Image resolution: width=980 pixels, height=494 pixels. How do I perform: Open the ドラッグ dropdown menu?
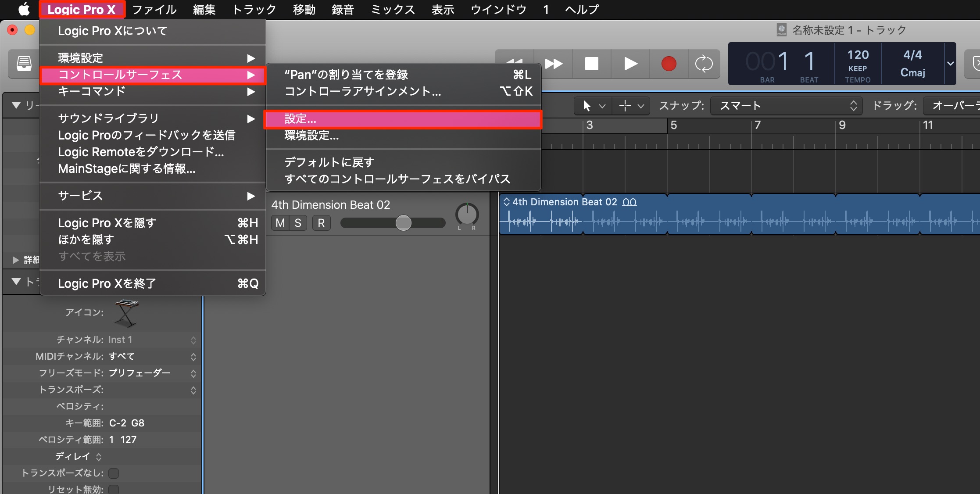951,106
